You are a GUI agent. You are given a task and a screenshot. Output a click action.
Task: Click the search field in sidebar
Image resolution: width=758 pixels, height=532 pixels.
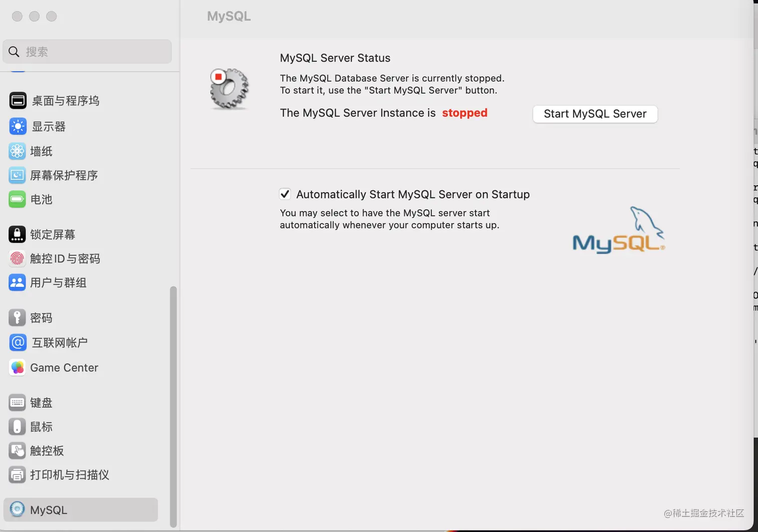[87, 52]
